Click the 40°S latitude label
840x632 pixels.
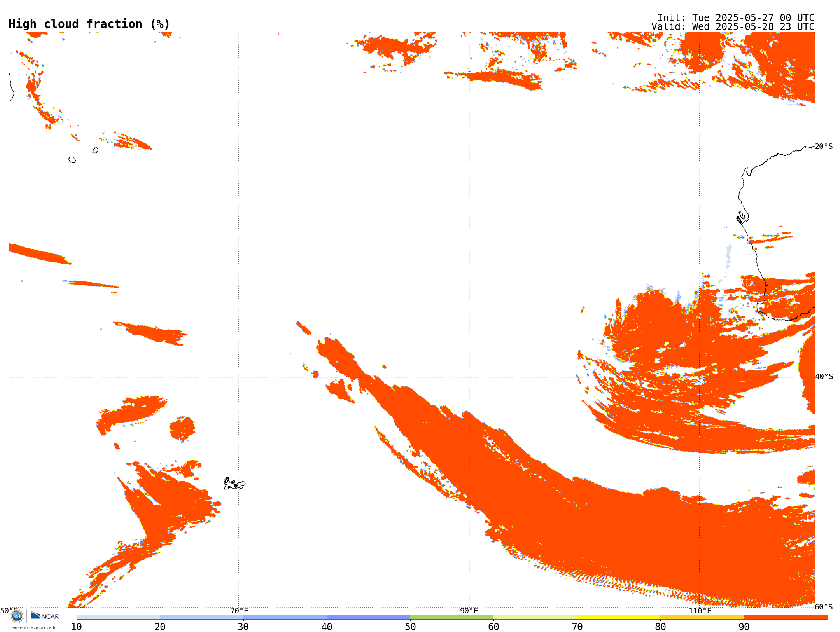point(824,377)
